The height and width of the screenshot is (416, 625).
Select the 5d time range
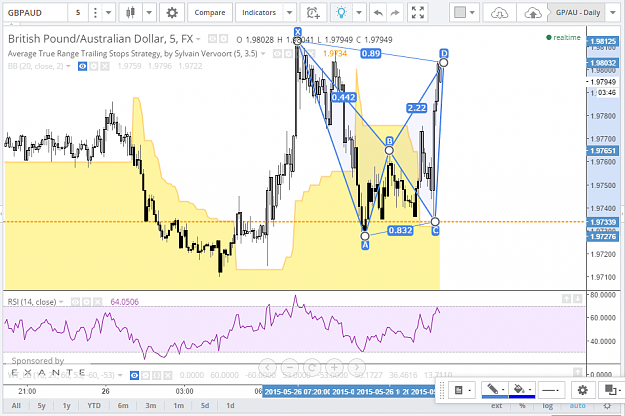tap(205, 406)
